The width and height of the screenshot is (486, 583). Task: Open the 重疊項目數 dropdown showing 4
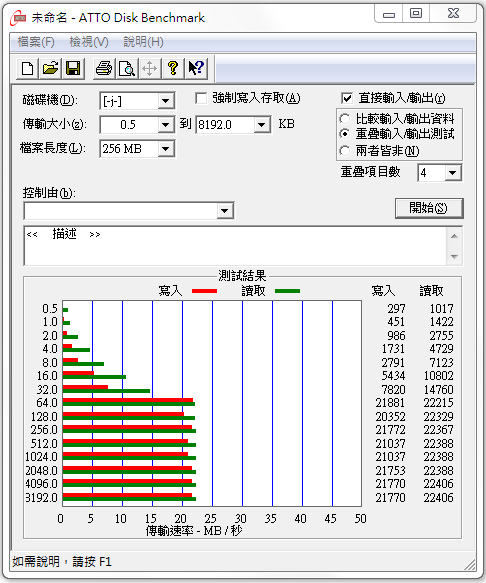453,173
